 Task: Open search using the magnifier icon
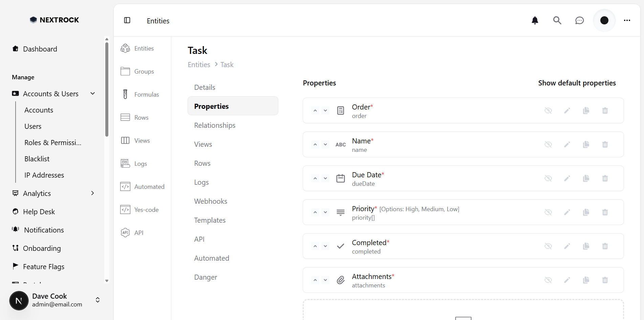(x=557, y=20)
